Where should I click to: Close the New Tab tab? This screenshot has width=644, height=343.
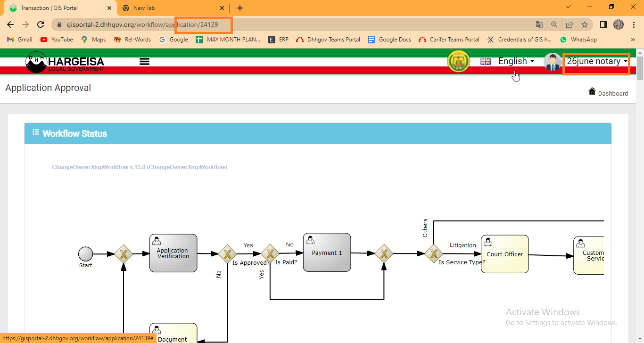[223, 8]
